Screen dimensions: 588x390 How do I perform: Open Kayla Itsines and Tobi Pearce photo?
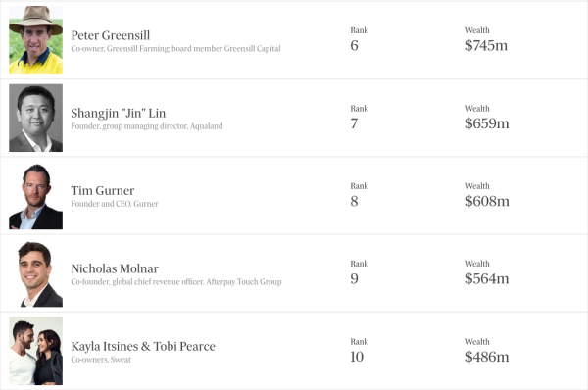coord(35,351)
